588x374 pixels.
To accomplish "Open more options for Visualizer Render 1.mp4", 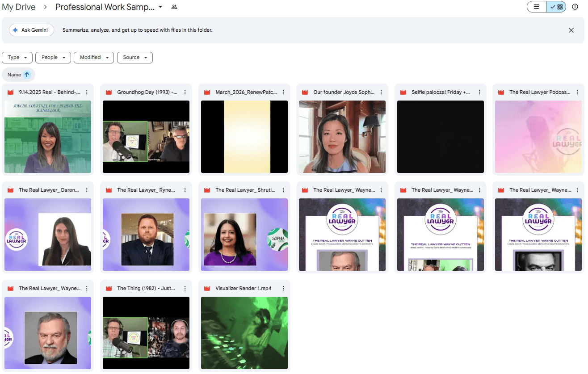I will click(283, 288).
